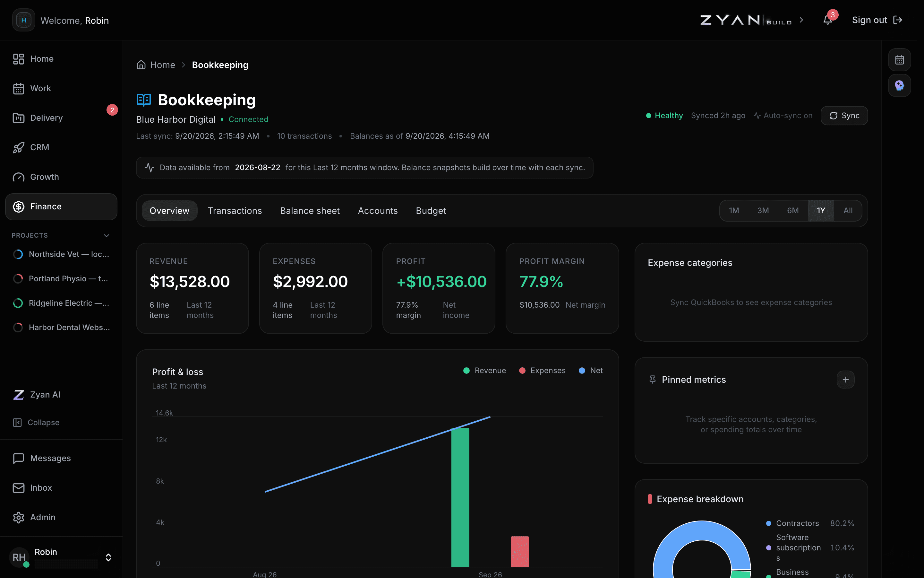This screenshot has height=578, width=924.
Task: Click the Profit Margin 77.9% card
Action: [x=562, y=288]
